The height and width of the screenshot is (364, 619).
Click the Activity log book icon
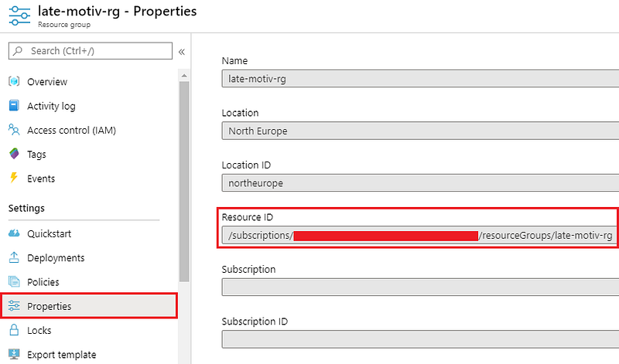(x=14, y=106)
